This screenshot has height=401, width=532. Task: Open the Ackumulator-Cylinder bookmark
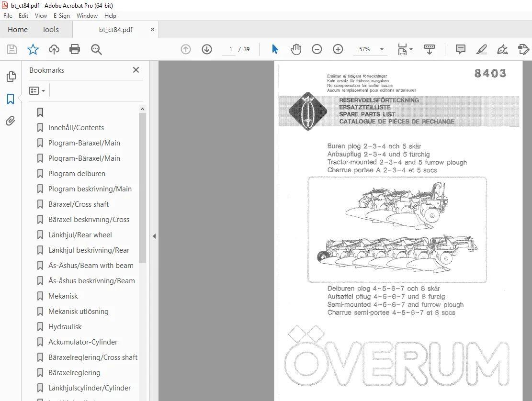[83, 342]
